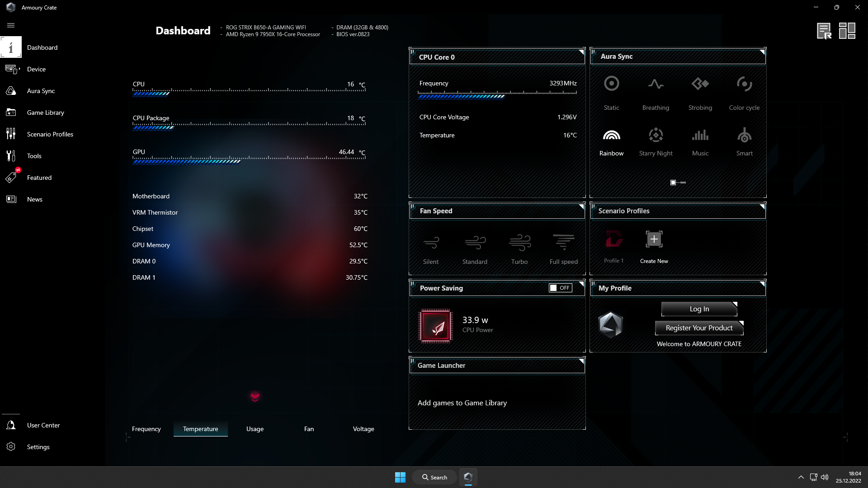Viewport: 868px width, 488px height.
Task: Switch to the Voltage tab
Action: [363, 429]
